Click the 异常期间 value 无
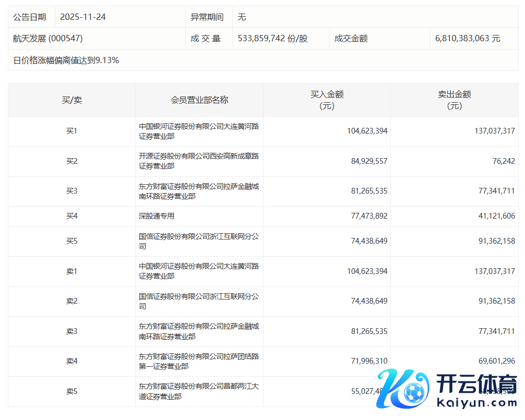 tap(242, 17)
